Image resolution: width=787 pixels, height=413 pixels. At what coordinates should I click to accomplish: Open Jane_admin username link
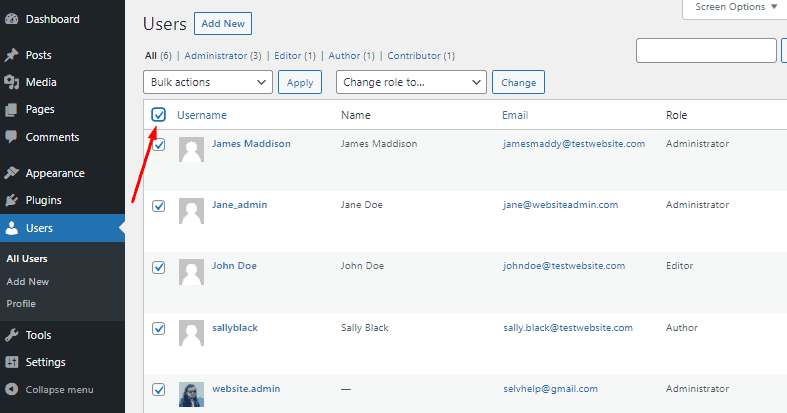[239, 205]
